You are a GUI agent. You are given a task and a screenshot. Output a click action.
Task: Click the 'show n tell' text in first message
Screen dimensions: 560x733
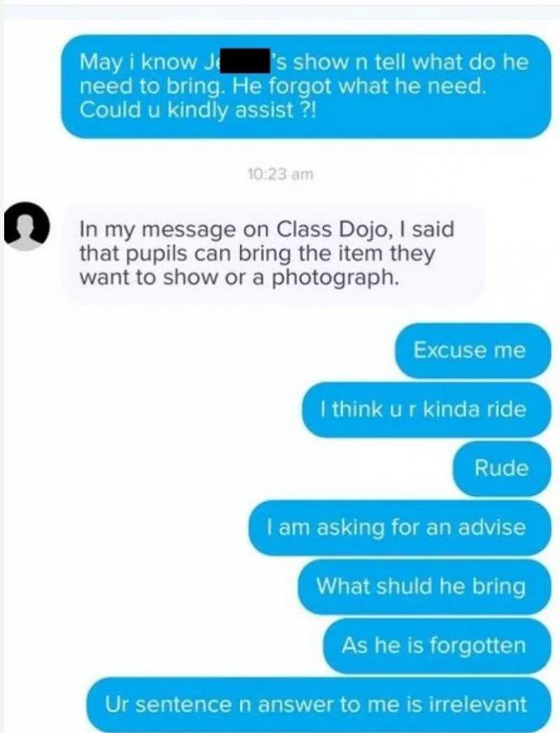pyautogui.click(x=344, y=61)
